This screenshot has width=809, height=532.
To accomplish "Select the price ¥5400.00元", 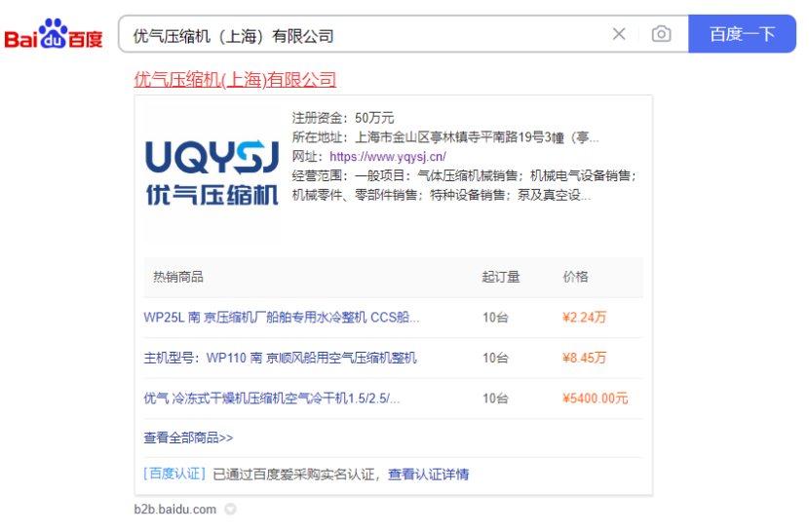I will pyautogui.click(x=595, y=399).
